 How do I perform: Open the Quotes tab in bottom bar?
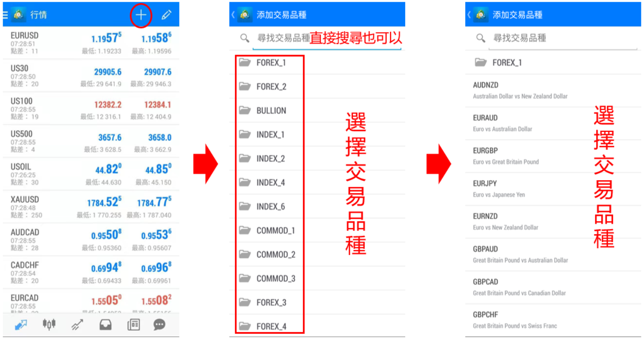[20, 325]
